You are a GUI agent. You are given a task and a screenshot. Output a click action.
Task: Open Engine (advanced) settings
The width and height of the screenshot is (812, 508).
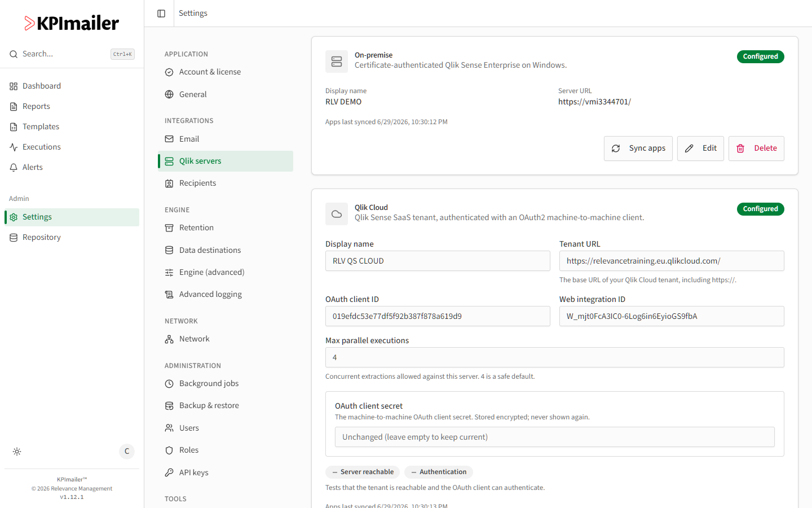tap(226, 272)
